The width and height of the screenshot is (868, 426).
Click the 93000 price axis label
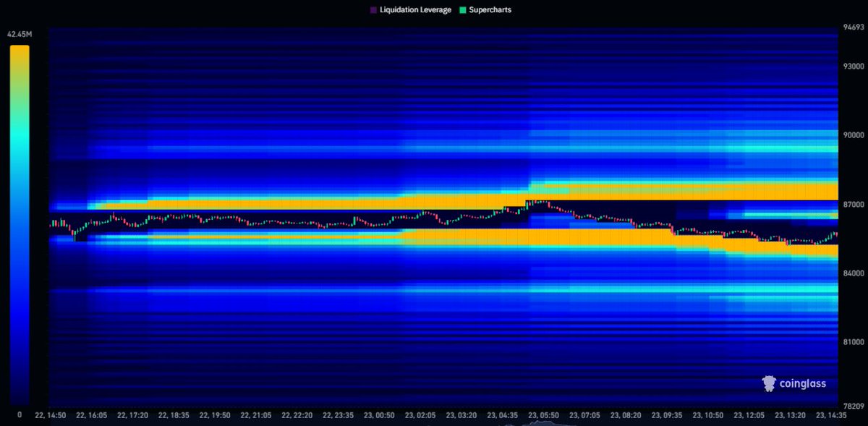click(854, 66)
